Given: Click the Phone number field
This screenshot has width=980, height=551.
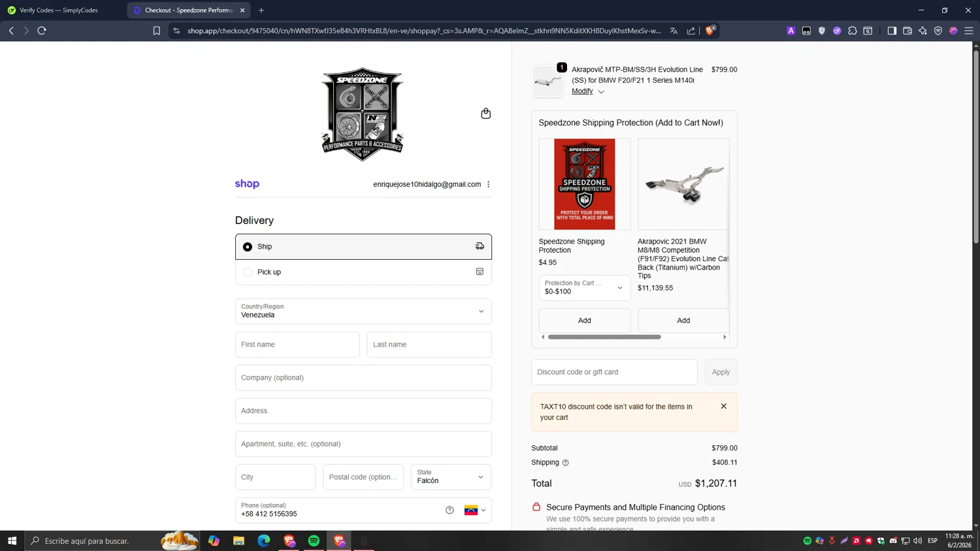Looking at the screenshot, I should click(x=340, y=510).
